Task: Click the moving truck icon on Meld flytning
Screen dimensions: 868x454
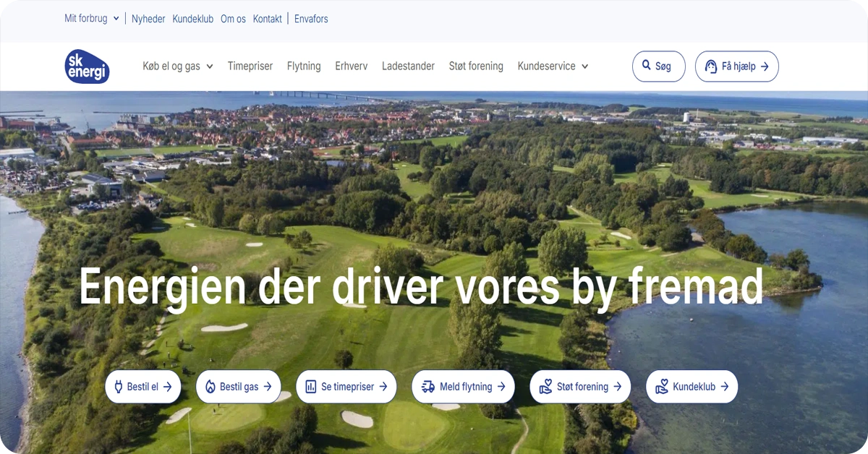Action: (x=428, y=387)
